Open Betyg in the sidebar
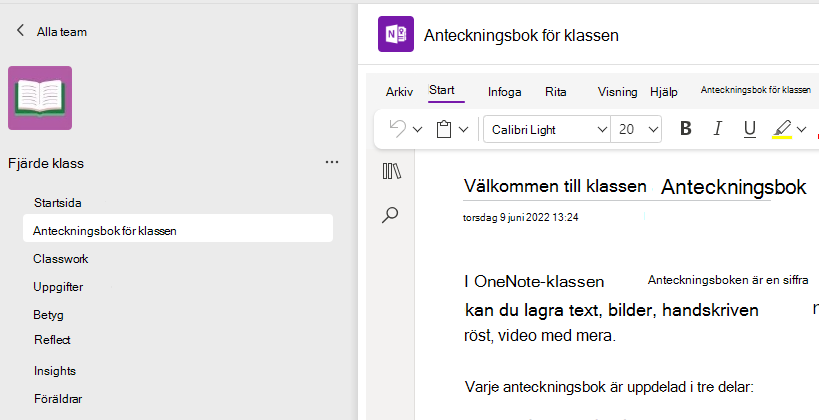The height and width of the screenshot is (420, 819). tap(49, 315)
